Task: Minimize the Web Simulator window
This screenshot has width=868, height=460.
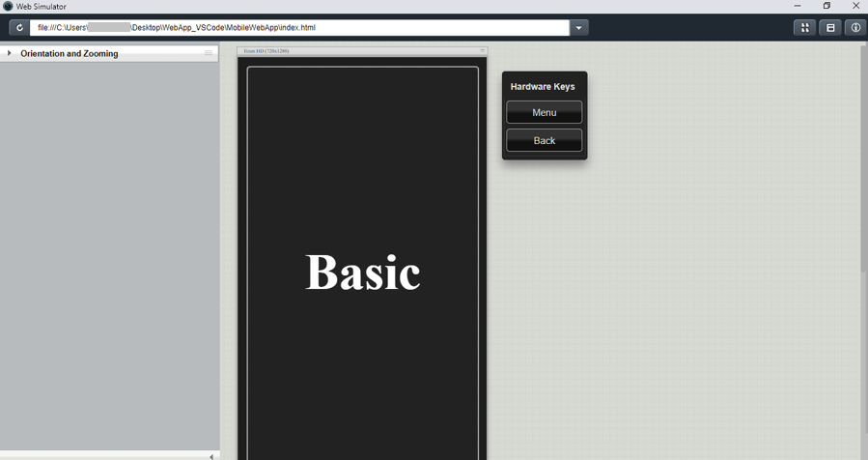Action: 798,6
